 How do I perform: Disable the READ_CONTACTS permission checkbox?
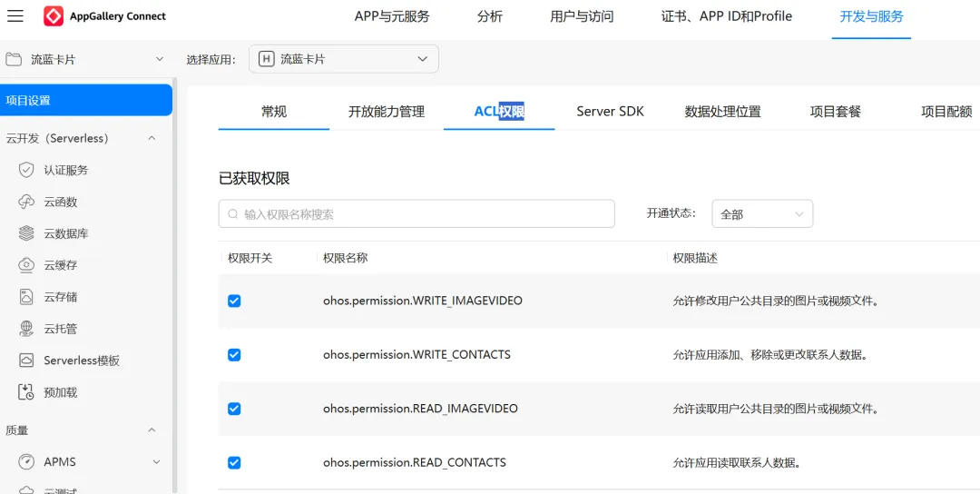(x=234, y=463)
